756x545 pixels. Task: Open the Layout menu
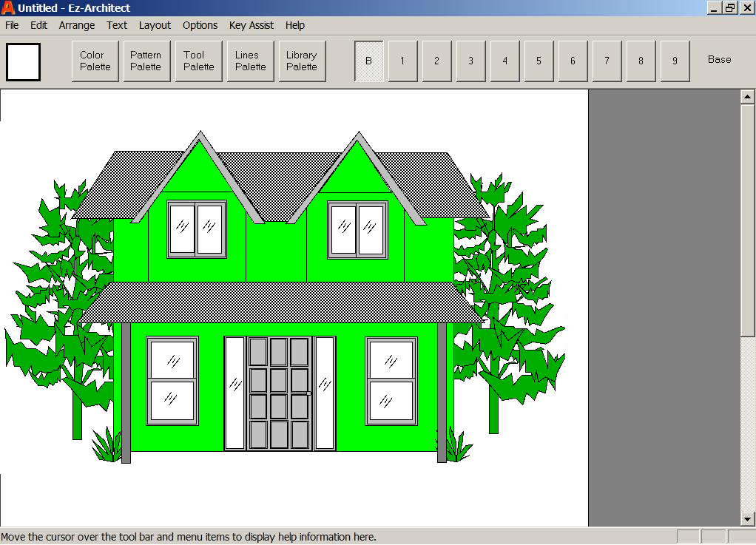click(155, 25)
